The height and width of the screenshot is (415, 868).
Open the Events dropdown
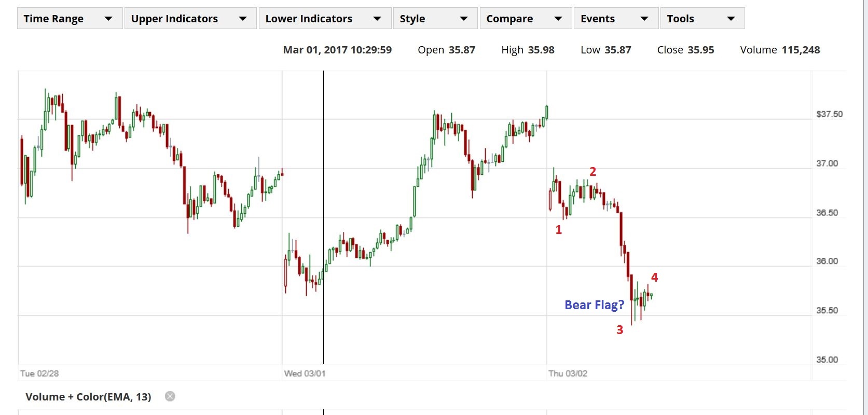pos(615,19)
